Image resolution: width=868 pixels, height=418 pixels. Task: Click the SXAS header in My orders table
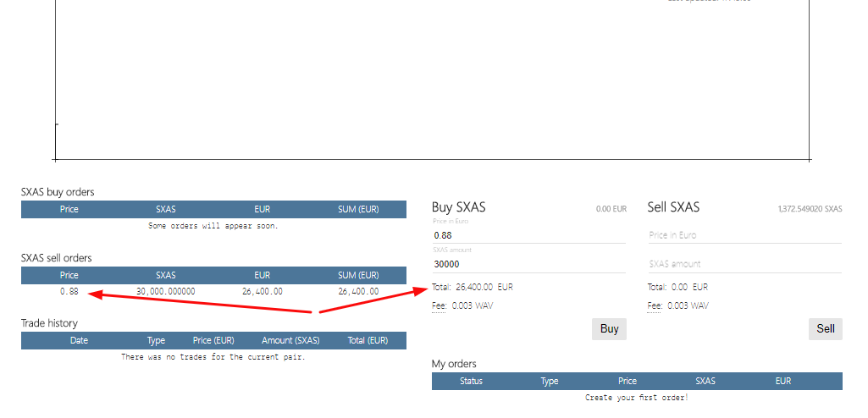(705, 381)
